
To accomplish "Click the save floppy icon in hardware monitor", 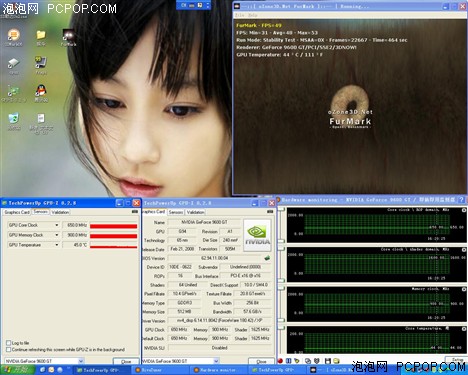I will [327, 361].
